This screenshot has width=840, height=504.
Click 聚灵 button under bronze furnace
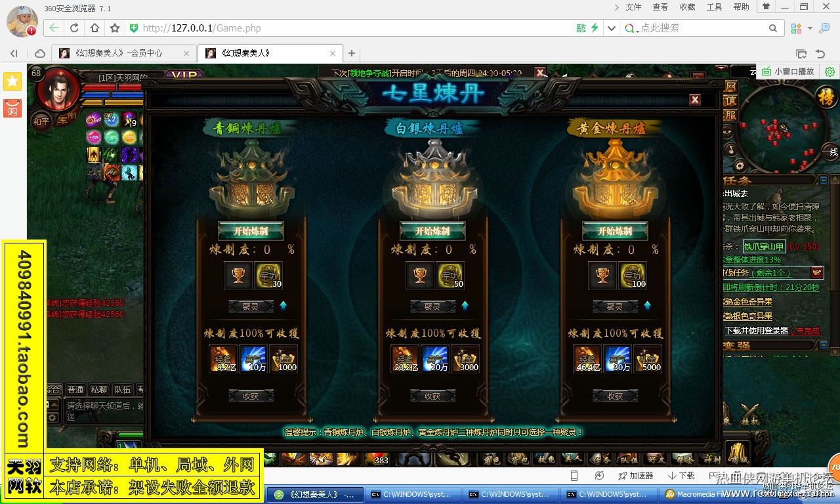coord(251,306)
